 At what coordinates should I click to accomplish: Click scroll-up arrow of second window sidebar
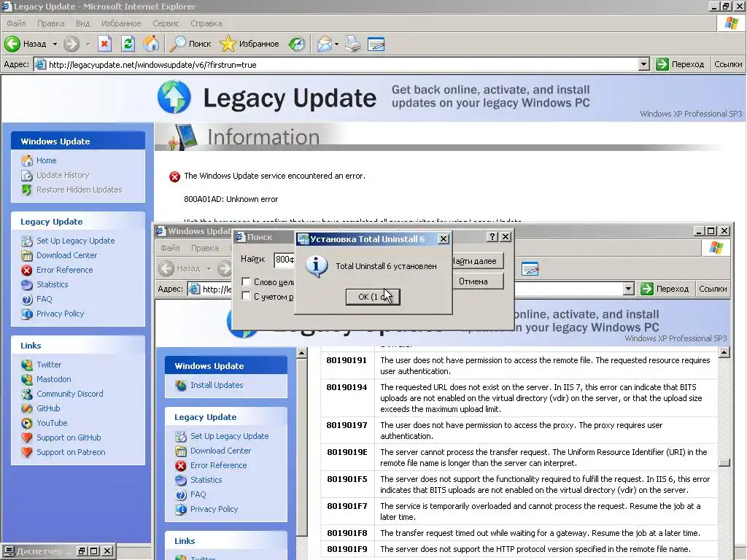(301, 354)
